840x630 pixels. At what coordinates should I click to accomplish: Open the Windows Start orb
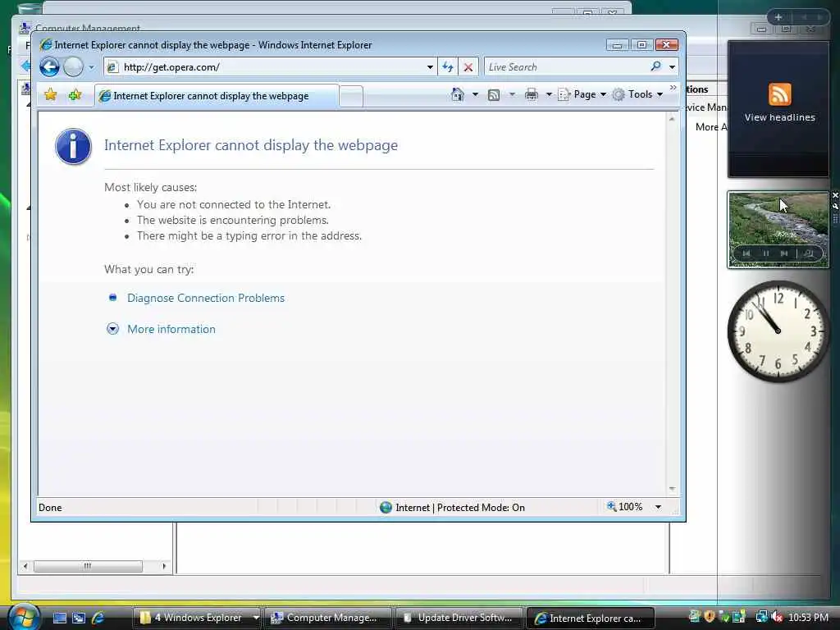click(23, 617)
